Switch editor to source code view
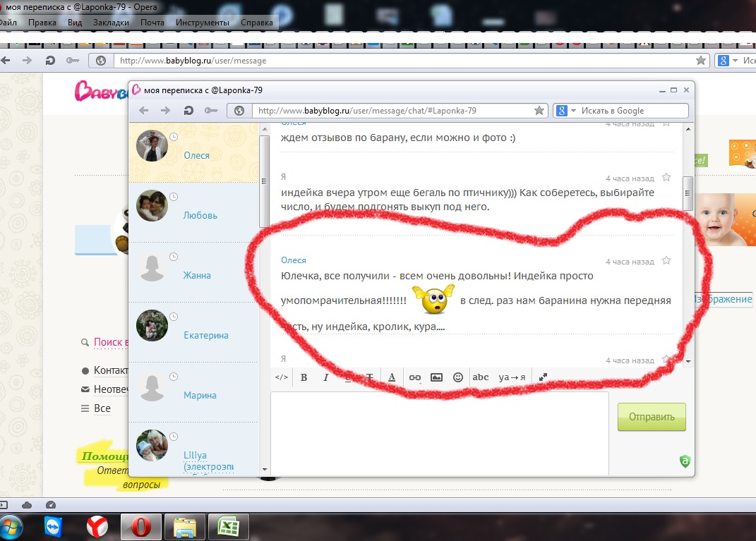Screen dimensions: 756x541 (281, 377)
